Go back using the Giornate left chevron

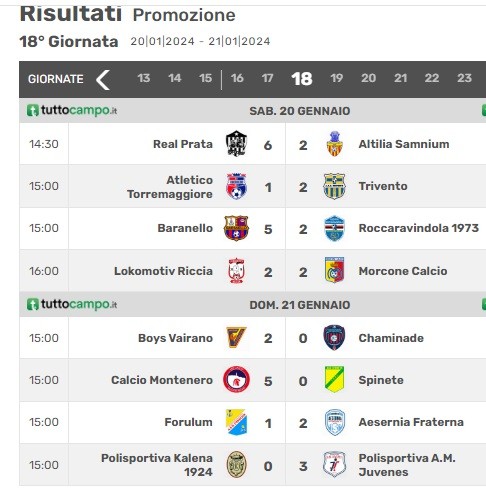point(103,80)
